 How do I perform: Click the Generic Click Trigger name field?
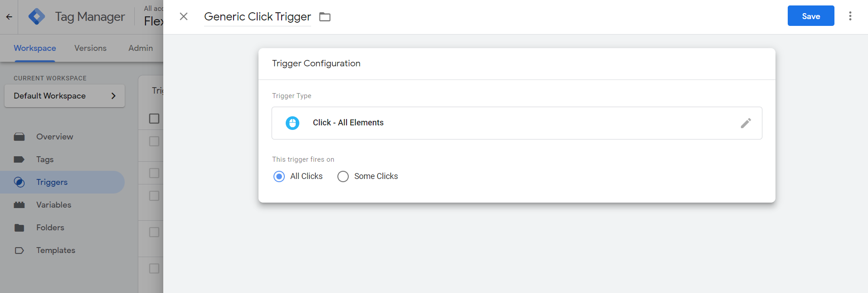pos(257,17)
